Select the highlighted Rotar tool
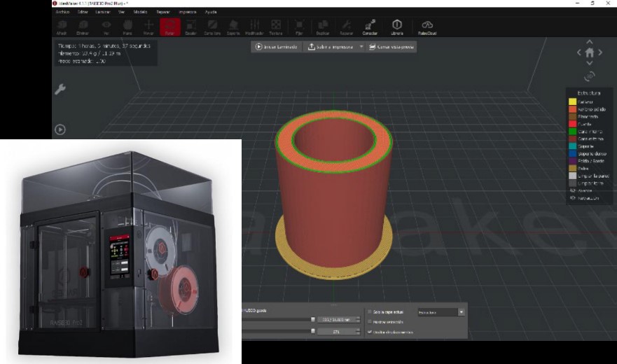Viewport: 617px width, 364px height. (x=170, y=27)
